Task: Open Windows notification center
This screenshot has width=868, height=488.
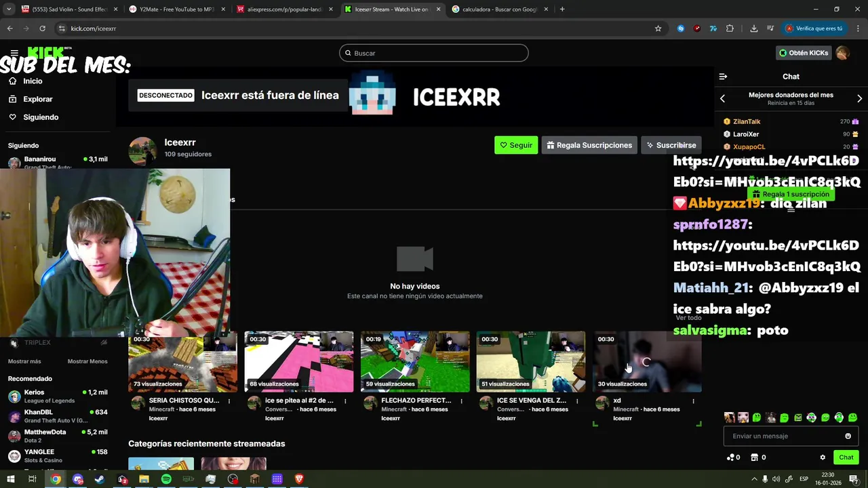Action: pyautogui.click(x=853, y=479)
